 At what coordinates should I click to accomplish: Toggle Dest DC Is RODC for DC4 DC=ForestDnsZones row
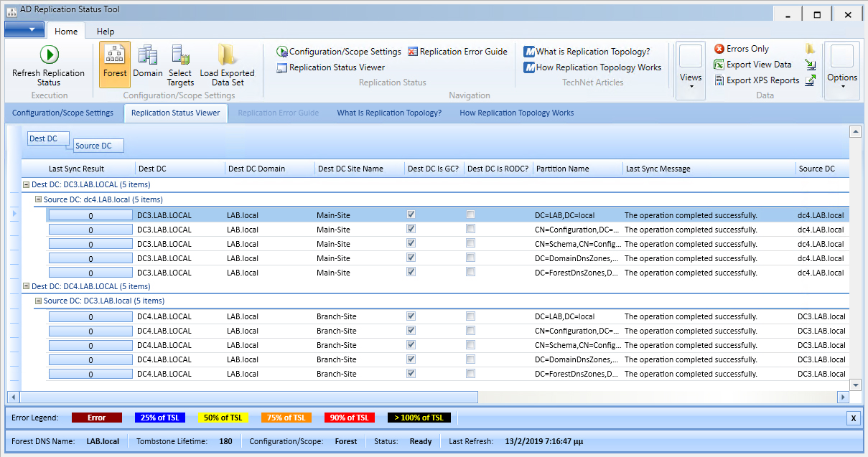(x=470, y=373)
